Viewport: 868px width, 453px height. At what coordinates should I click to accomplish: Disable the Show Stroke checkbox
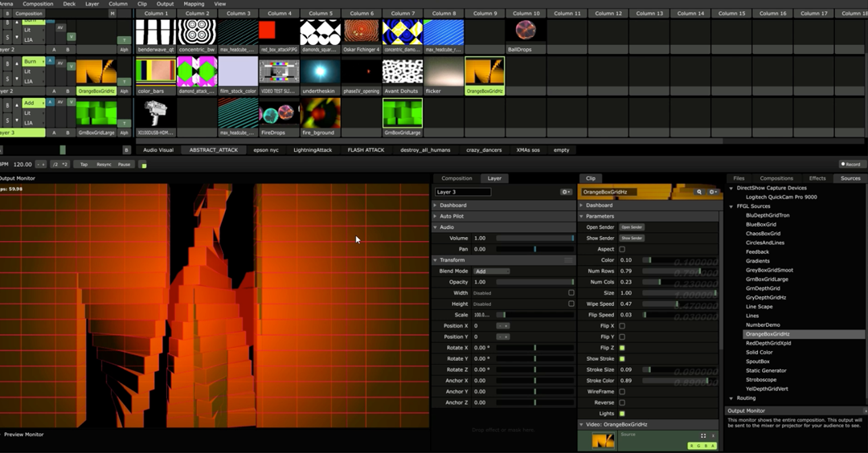click(x=621, y=359)
